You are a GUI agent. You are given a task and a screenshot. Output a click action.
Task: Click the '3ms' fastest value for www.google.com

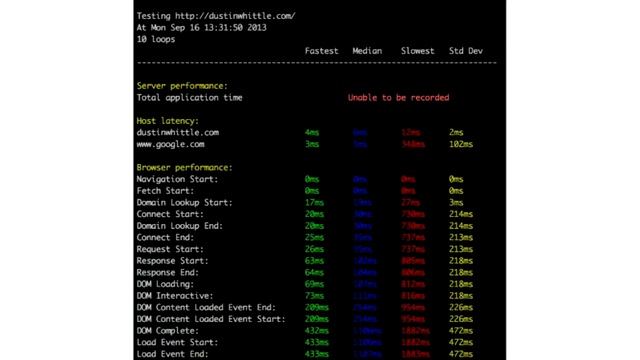(312, 144)
